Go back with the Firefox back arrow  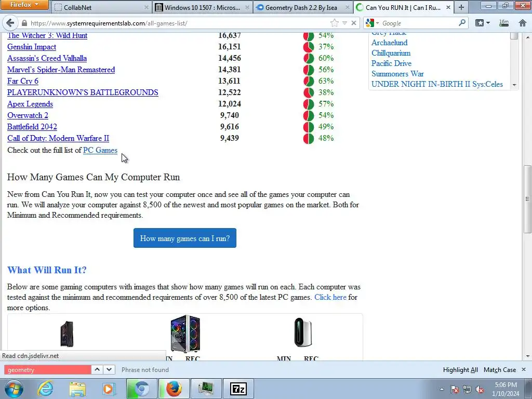10,23
